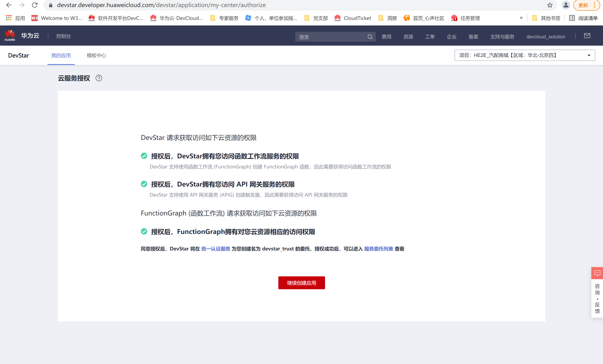
Task: Click the search magnifier icon
Action: 370,37
